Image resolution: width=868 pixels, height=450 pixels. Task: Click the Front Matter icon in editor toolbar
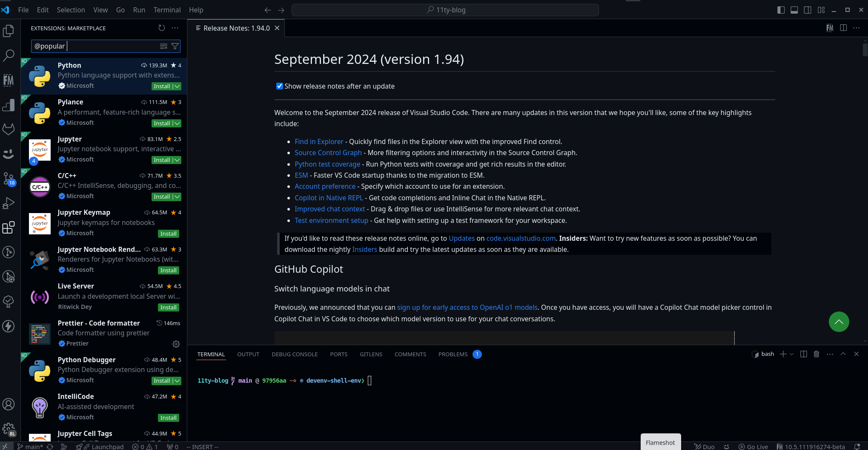830,28
